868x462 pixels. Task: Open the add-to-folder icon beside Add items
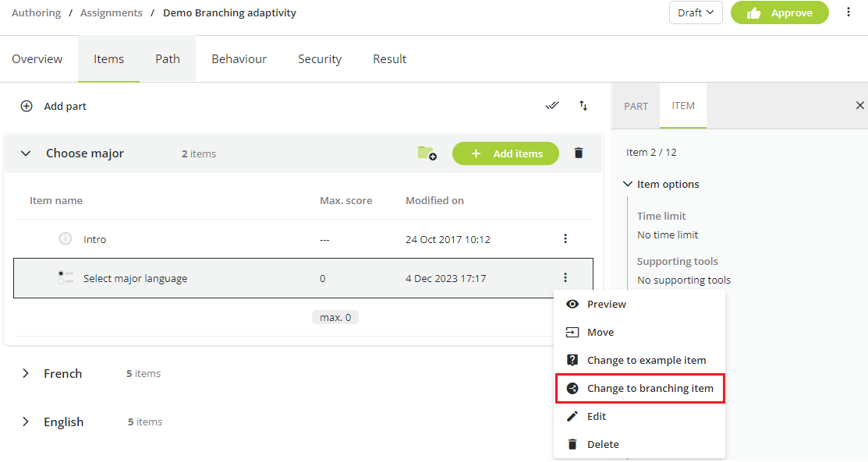coord(426,153)
